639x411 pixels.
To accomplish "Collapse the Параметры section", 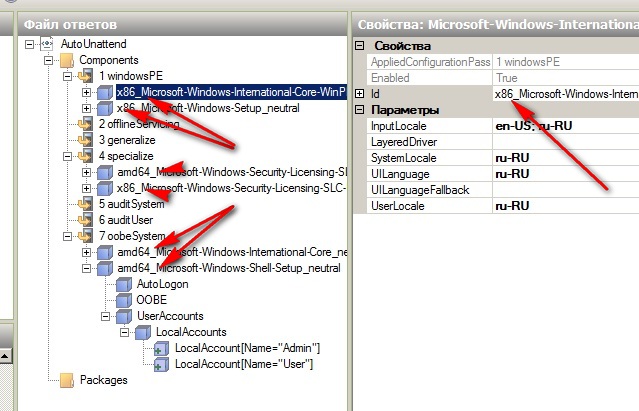I will [x=359, y=110].
